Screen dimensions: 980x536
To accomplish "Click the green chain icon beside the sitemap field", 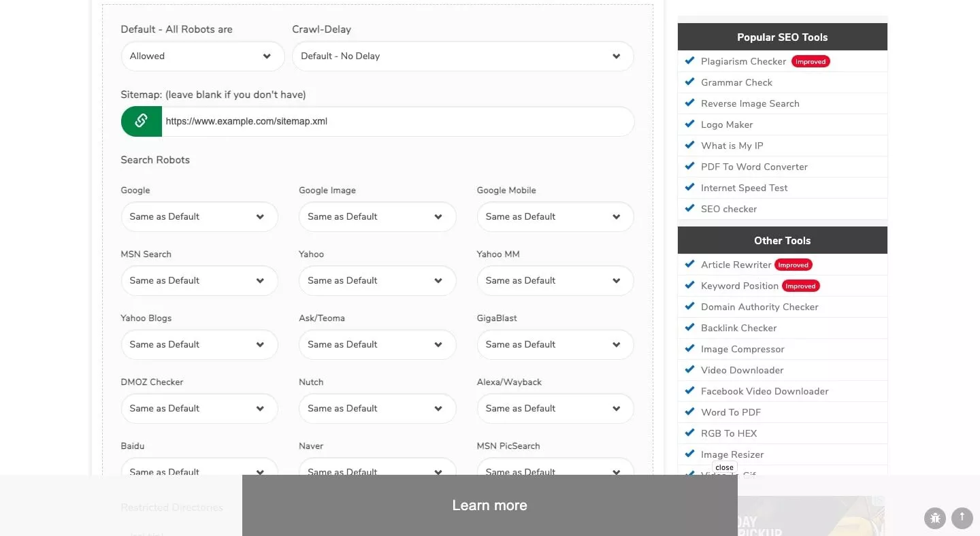I will pos(141,121).
